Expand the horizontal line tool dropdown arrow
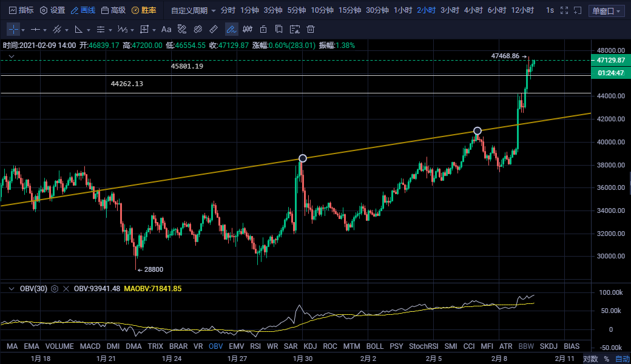The width and height of the screenshot is (631, 364). coord(45,30)
